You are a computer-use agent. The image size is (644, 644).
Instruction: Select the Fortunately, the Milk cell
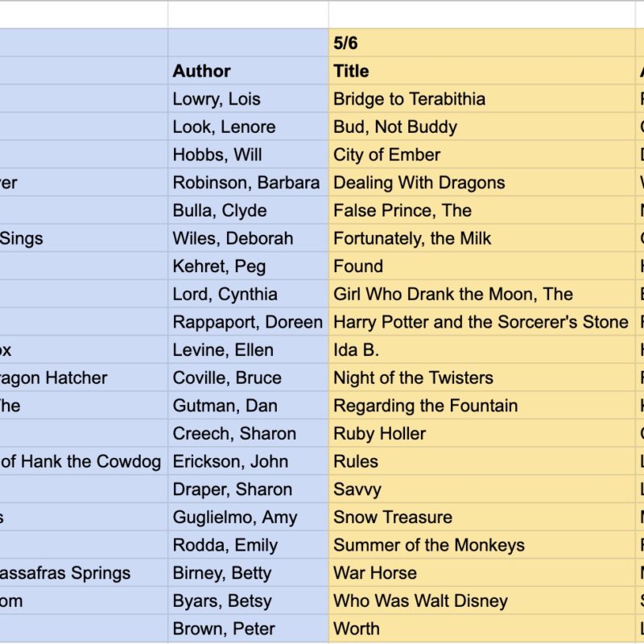[481, 238]
